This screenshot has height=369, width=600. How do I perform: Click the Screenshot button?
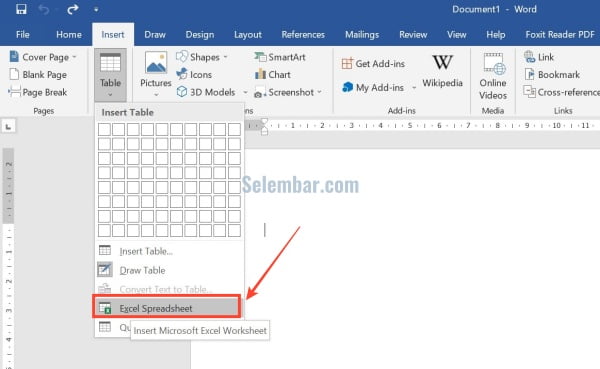(x=284, y=92)
